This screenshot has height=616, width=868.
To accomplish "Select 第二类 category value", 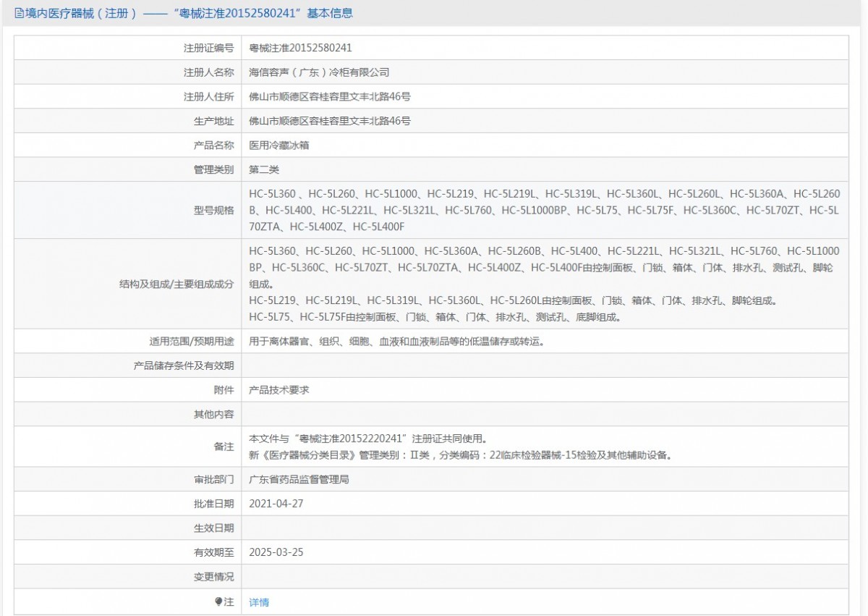I will point(264,169).
